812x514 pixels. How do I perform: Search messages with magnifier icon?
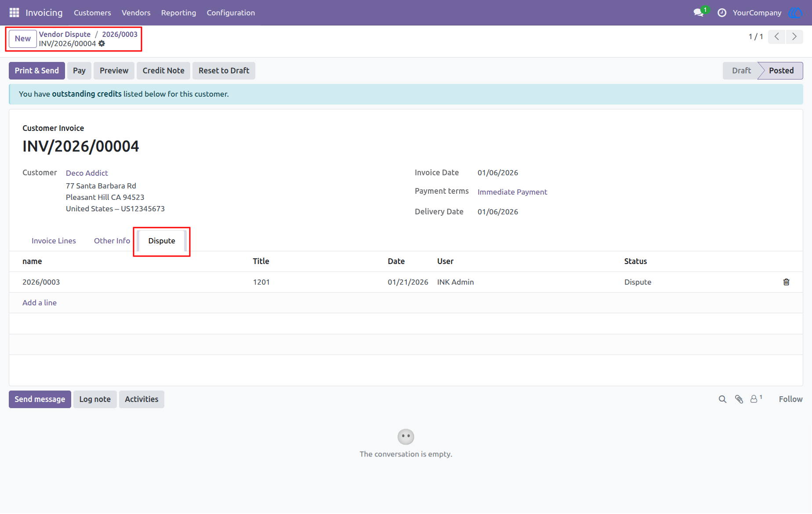point(722,399)
